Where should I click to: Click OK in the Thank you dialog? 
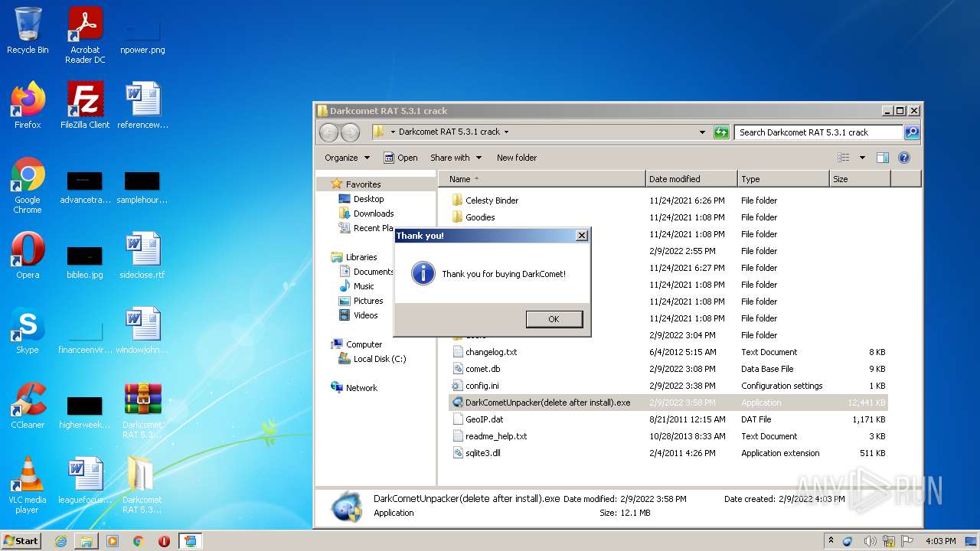point(554,319)
